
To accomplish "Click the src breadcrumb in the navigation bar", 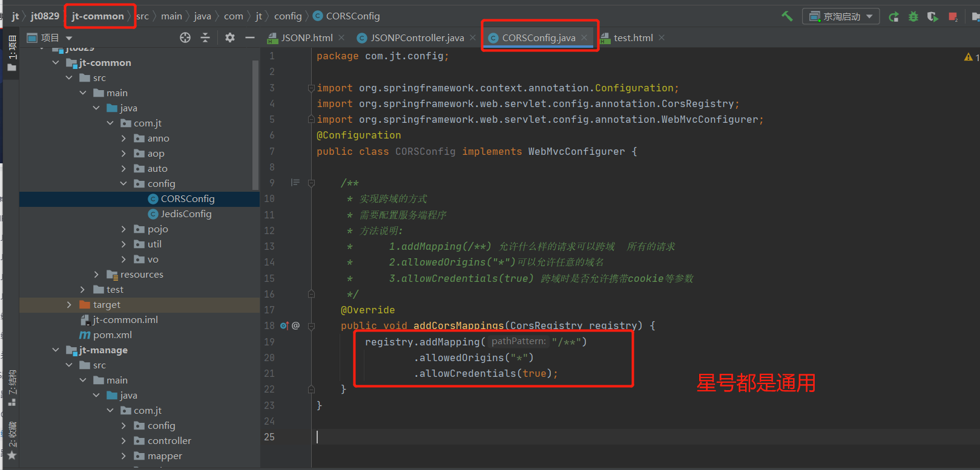I will pos(143,16).
